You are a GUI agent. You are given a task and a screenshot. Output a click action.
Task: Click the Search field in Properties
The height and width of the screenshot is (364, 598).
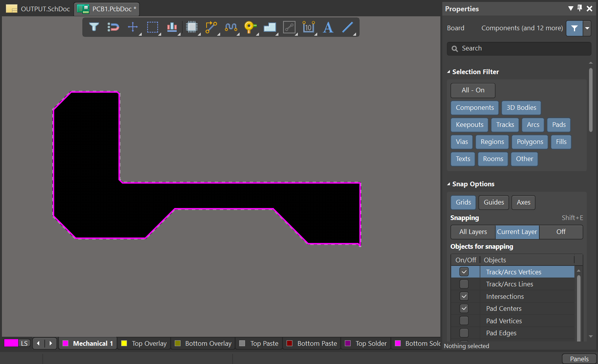(x=519, y=49)
